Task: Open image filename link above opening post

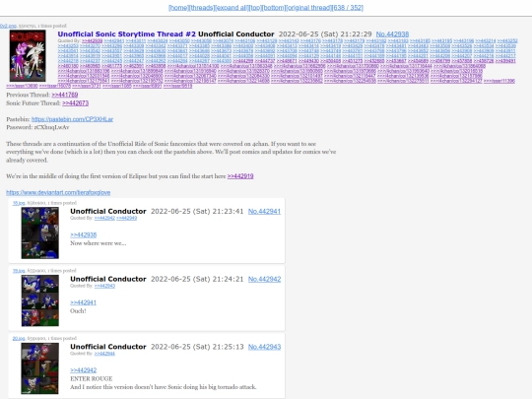Action: pyautogui.click(x=8, y=26)
